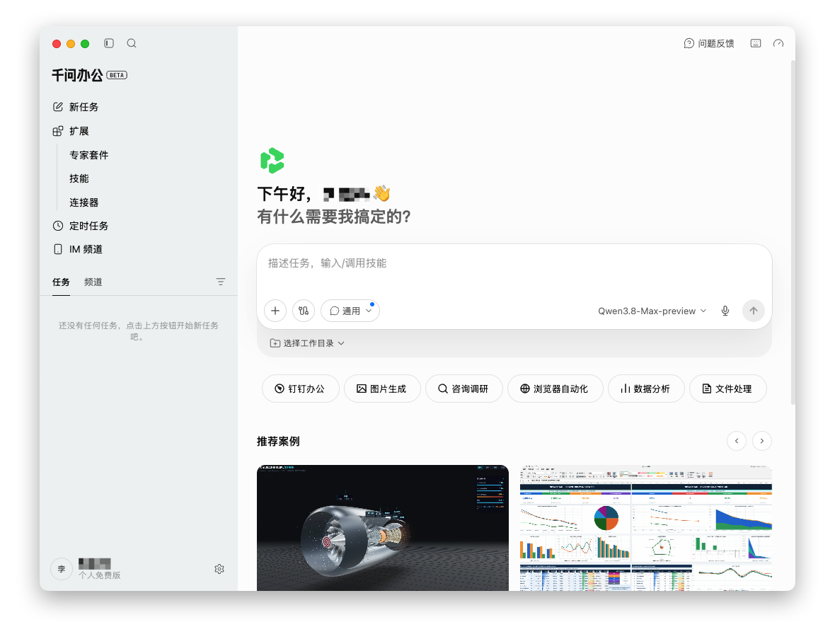The width and height of the screenshot is (835, 644).
Task: Open the task list filter icon
Action: [x=221, y=282]
